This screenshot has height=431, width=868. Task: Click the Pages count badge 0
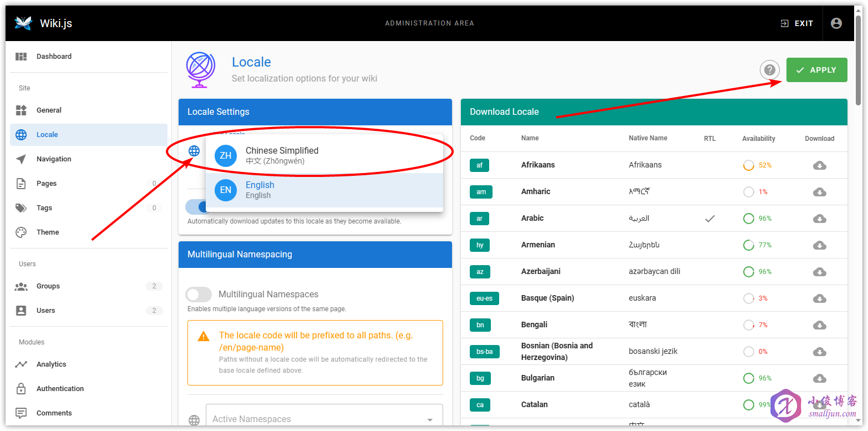pos(154,184)
